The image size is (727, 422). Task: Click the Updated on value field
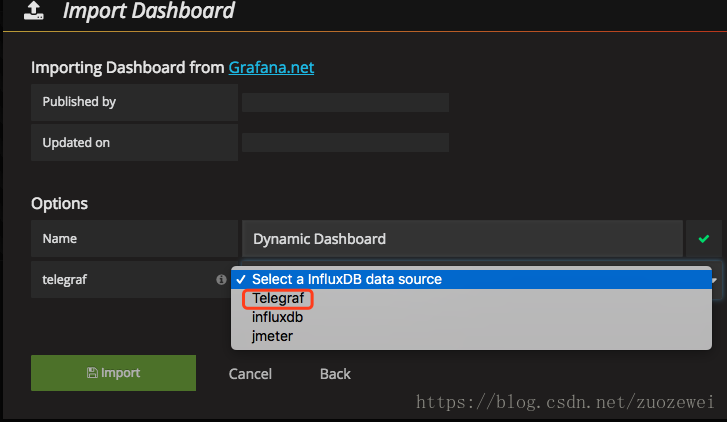click(345, 143)
